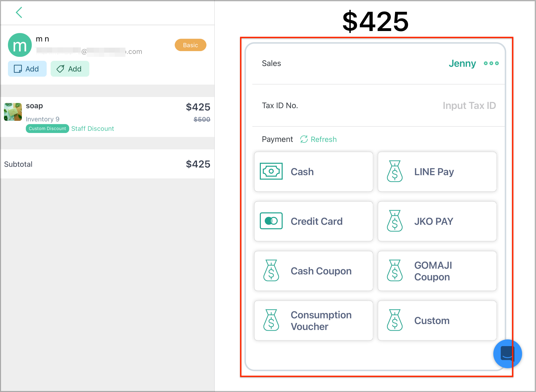This screenshot has height=392, width=536.
Task: Toggle the Staff Discount custom discount
Action: 47,129
